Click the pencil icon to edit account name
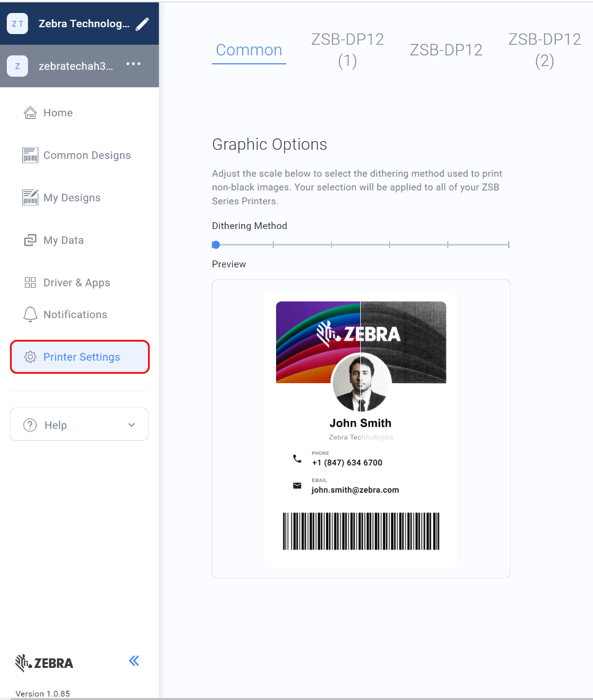This screenshot has height=700, width=593. tap(142, 24)
